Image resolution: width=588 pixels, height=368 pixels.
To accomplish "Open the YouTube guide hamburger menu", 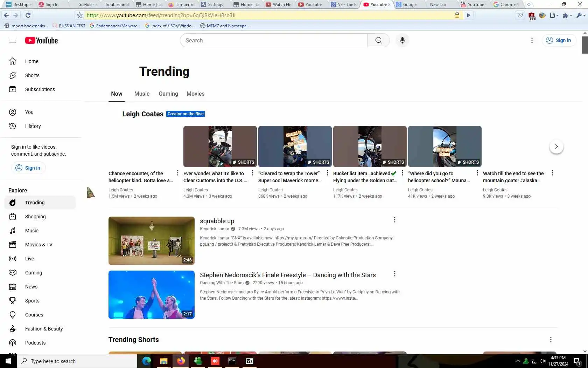I will 13,40.
